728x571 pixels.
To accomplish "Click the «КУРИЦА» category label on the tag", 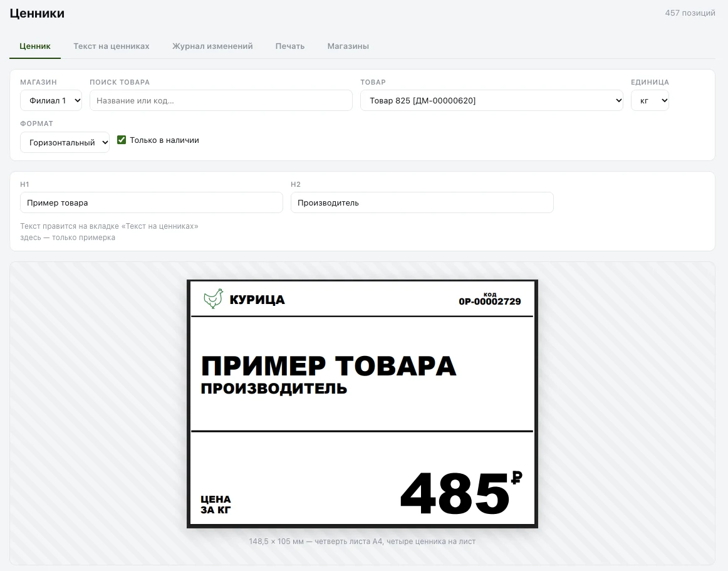I will coord(257,300).
